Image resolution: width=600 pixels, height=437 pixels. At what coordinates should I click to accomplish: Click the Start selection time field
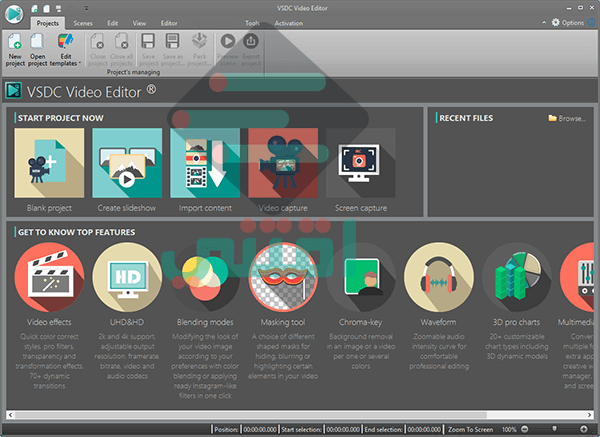pos(343,429)
